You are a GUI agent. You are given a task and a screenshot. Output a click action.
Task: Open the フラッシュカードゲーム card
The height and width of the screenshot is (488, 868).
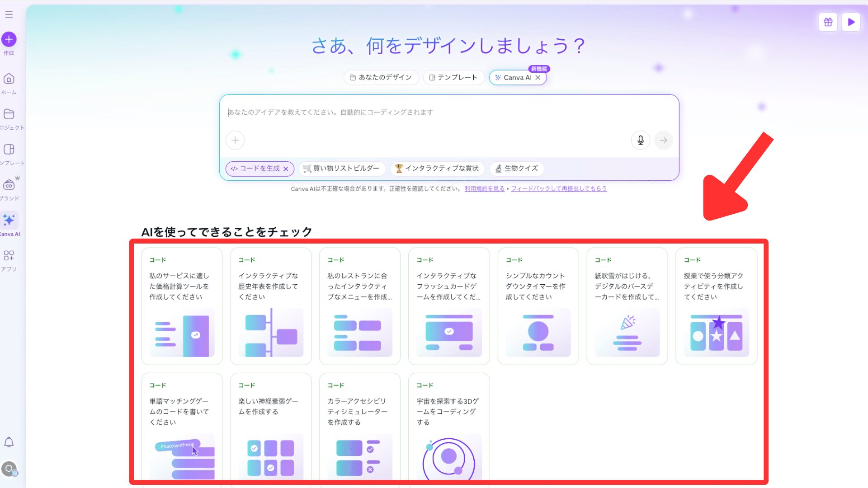click(x=449, y=306)
